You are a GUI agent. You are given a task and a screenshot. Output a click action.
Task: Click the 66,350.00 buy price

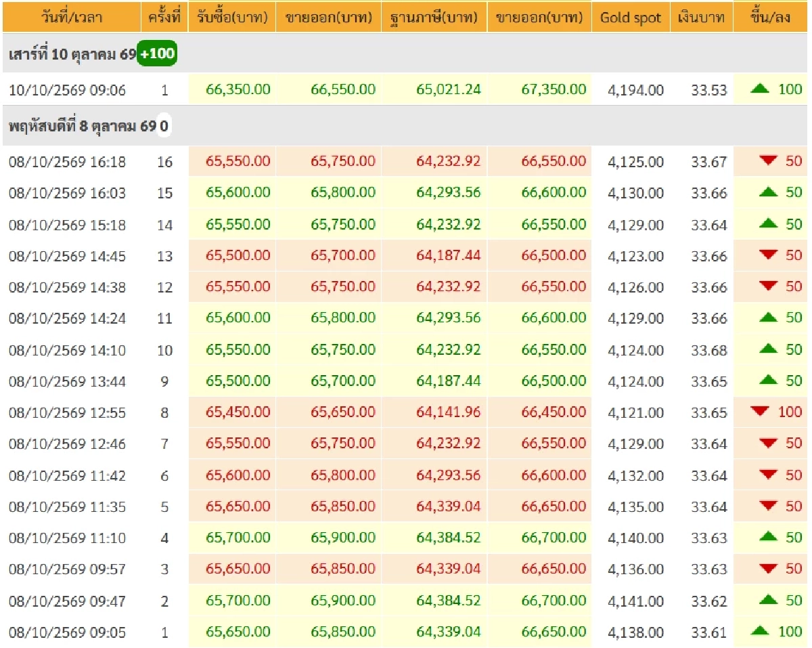click(238, 89)
